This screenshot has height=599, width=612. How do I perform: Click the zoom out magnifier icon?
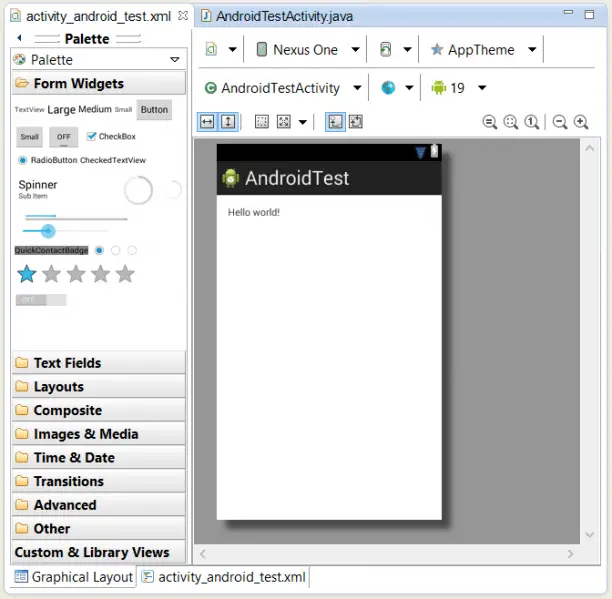click(x=560, y=122)
